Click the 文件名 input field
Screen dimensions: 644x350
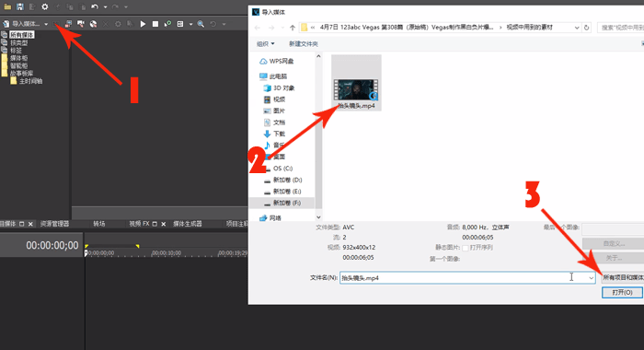pyautogui.click(x=467, y=278)
